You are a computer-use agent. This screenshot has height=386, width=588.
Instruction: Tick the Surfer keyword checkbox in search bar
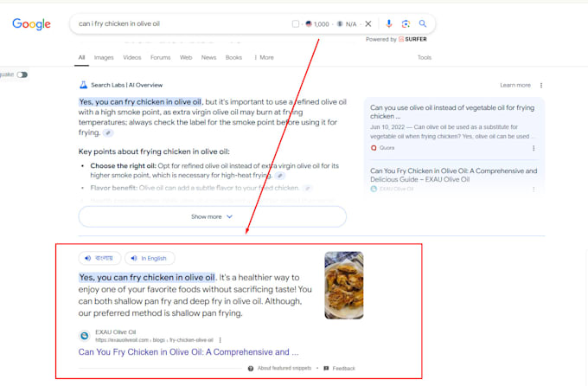[296, 24]
